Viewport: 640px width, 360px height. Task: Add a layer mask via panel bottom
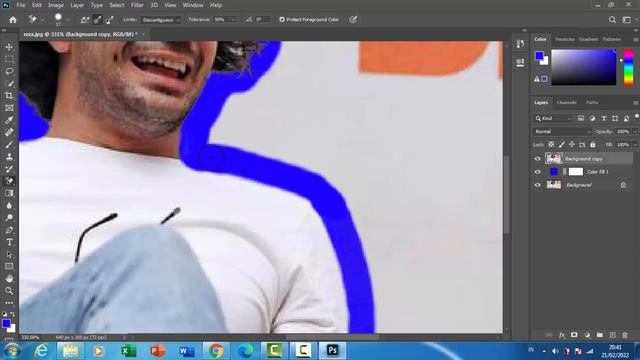pyautogui.click(x=574, y=335)
